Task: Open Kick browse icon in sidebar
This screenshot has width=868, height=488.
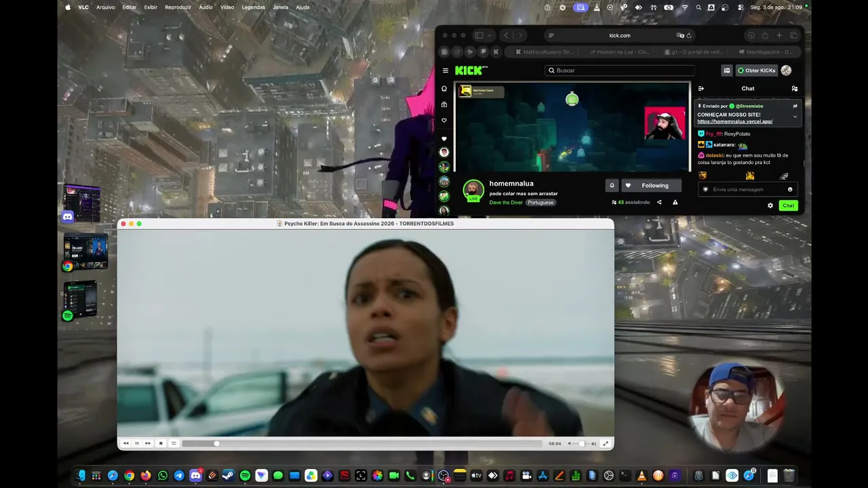Action: (x=444, y=104)
